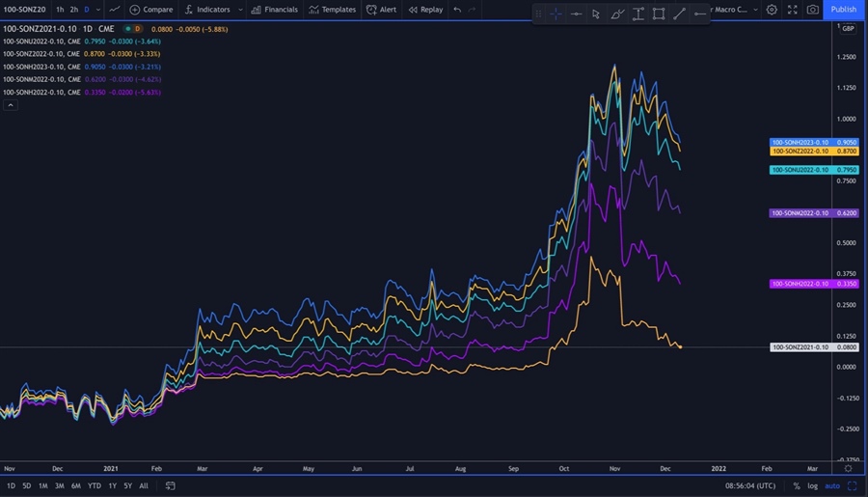Take a chart snapshot with camera icon
The height and width of the screenshot is (497, 868).
(x=813, y=10)
